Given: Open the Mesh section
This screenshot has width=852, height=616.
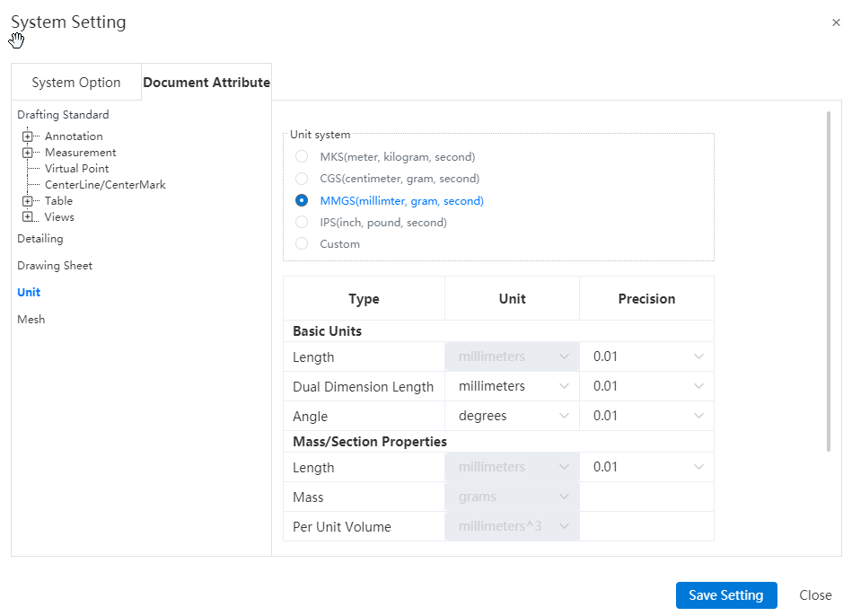Looking at the screenshot, I should point(31,320).
